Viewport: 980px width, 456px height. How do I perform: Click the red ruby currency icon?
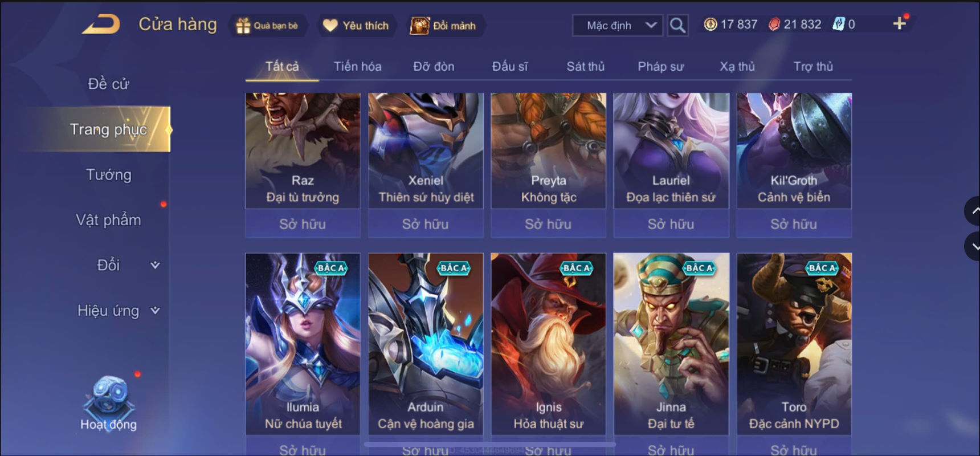pyautogui.click(x=774, y=24)
